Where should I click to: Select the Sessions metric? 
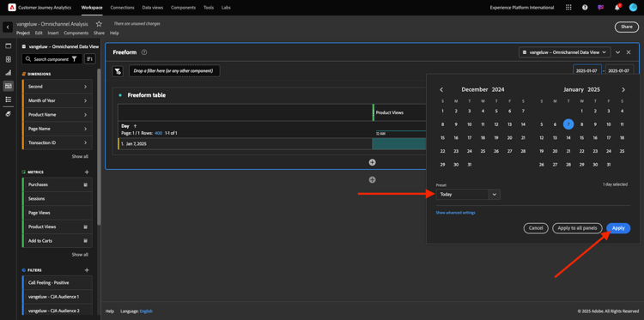click(x=57, y=199)
